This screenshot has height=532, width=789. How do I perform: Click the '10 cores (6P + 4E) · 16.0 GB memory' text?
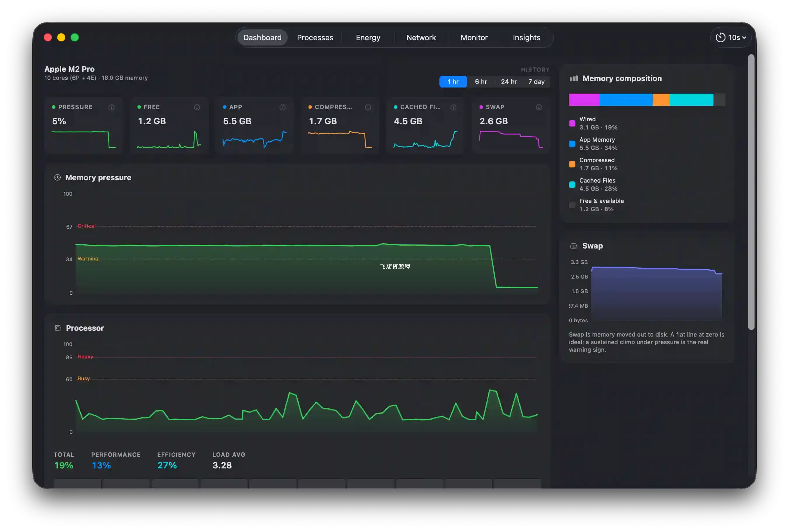click(x=96, y=78)
